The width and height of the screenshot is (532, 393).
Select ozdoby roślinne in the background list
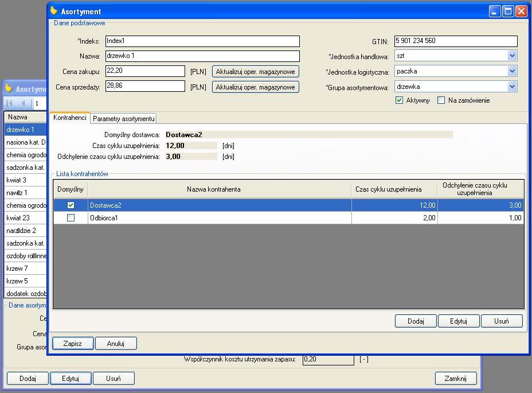tap(26, 256)
